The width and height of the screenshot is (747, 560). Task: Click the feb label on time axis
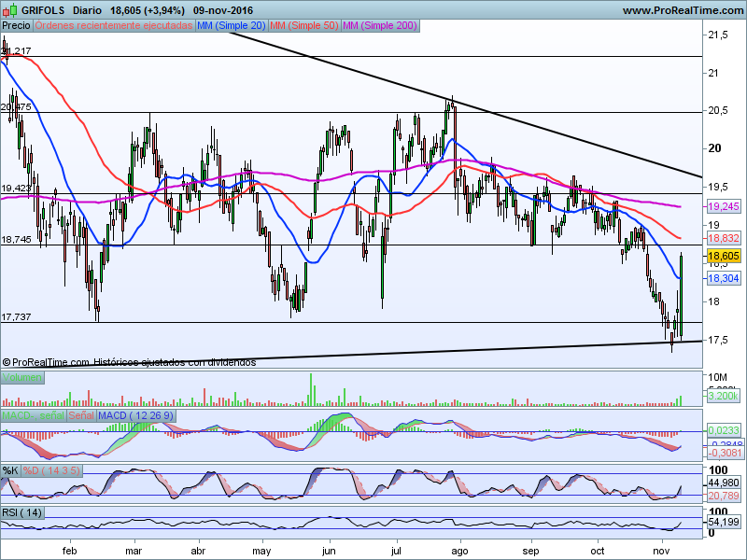pyautogui.click(x=69, y=551)
